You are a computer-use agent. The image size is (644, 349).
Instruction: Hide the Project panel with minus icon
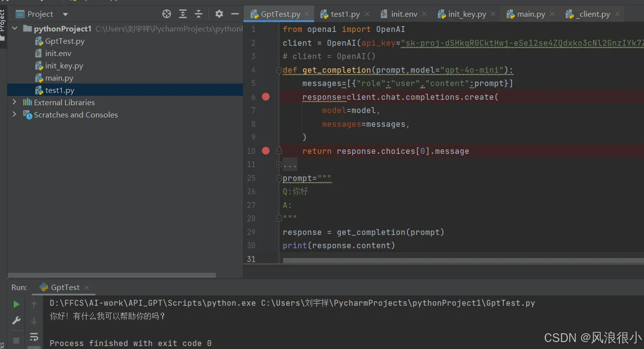[x=235, y=14]
